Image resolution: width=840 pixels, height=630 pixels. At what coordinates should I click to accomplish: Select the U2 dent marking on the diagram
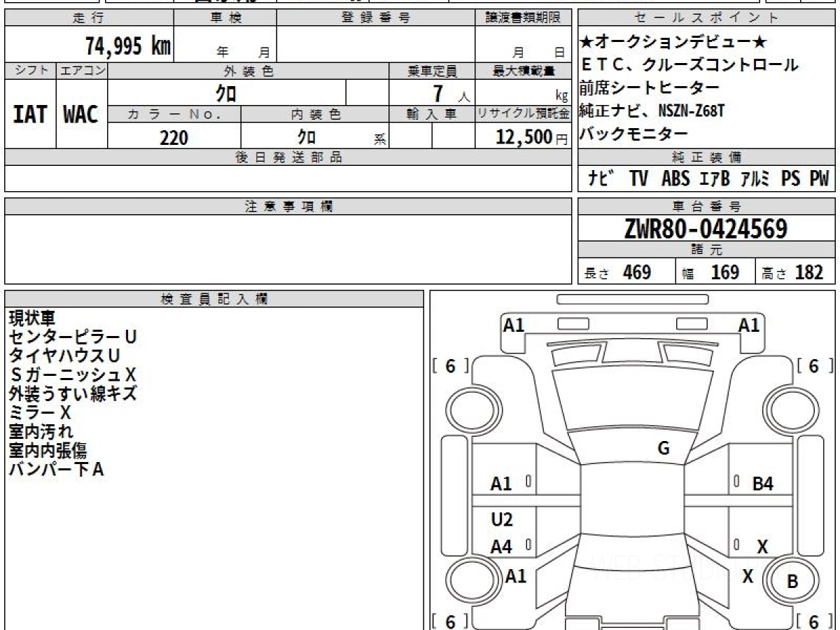tap(502, 519)
